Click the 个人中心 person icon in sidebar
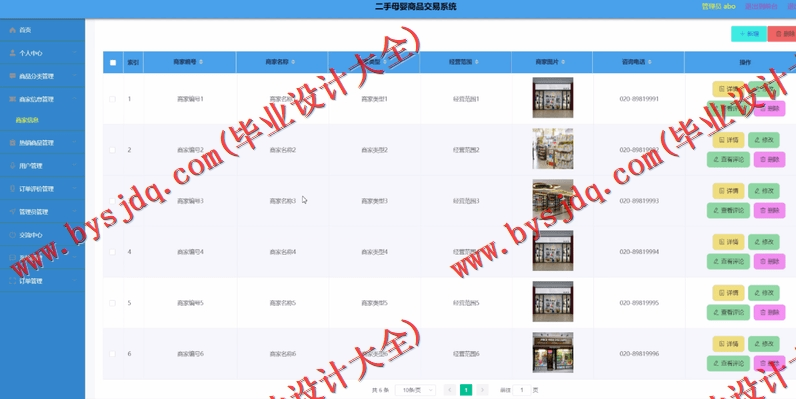The height and width of the screenshot is (399, 796). tap(13, 53)
